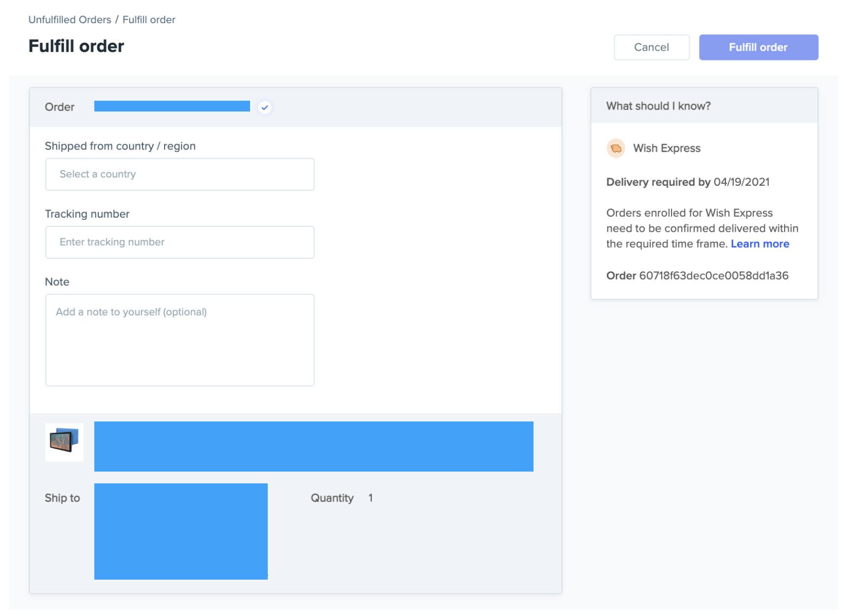This screenshot has height=616, width=844.
Task: Click the Wish Express label text
Action: coord(667,148)
